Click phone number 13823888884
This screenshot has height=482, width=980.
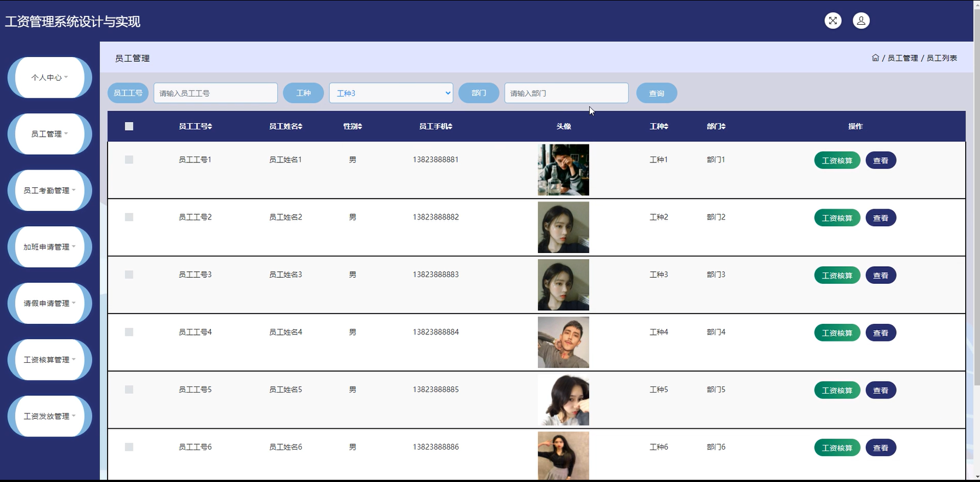pos(436,332)
